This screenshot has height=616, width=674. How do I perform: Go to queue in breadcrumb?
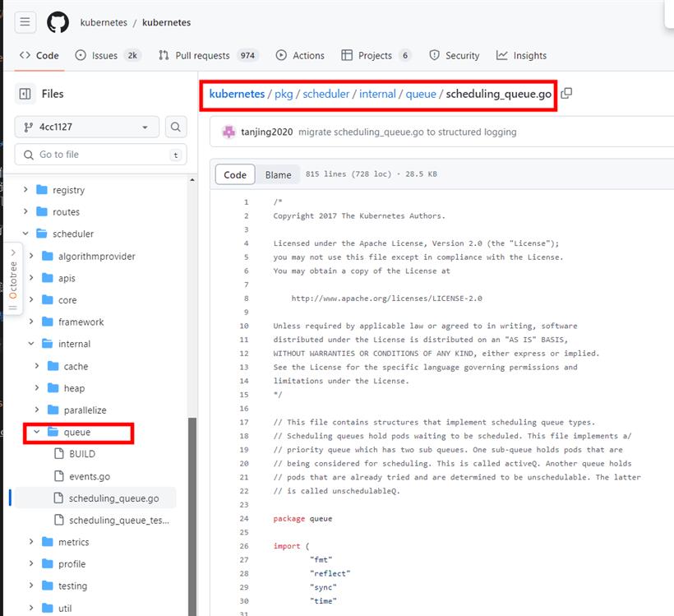(421, 94)
